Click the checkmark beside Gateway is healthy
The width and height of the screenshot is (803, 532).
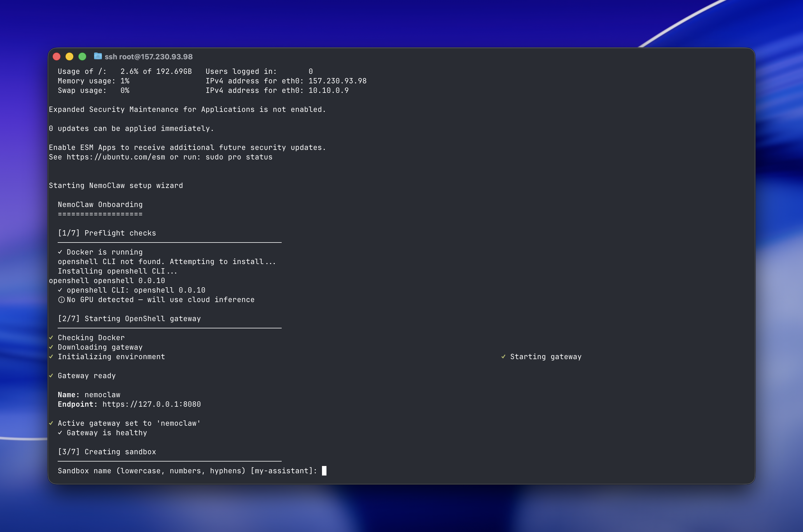61,433
